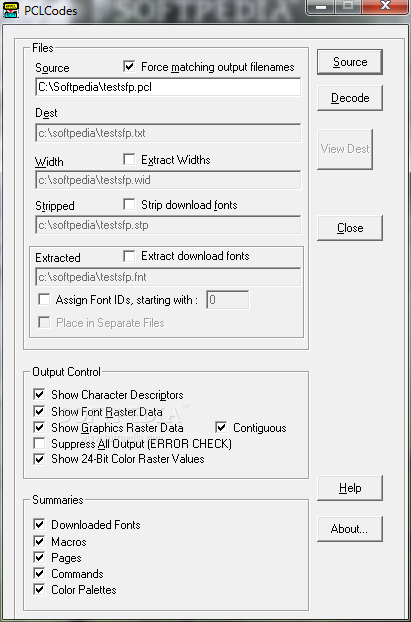
Task: Click the Width file path field
Action: [x=168, y=180]
